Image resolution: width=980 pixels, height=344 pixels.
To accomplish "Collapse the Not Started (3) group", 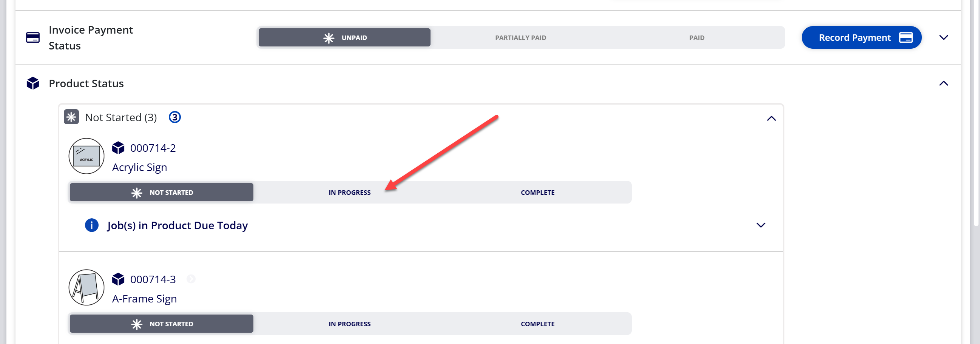I will (x=771, y=118).
